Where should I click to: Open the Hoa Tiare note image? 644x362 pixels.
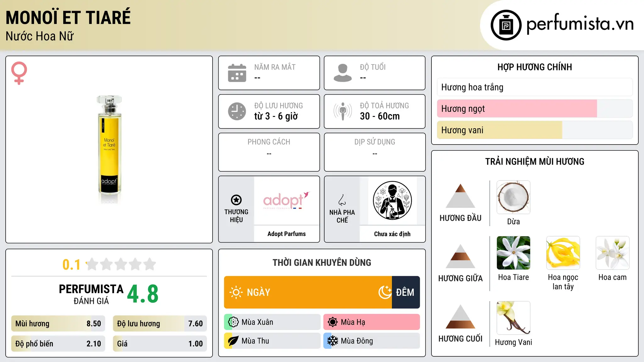[x=514, y=253]
